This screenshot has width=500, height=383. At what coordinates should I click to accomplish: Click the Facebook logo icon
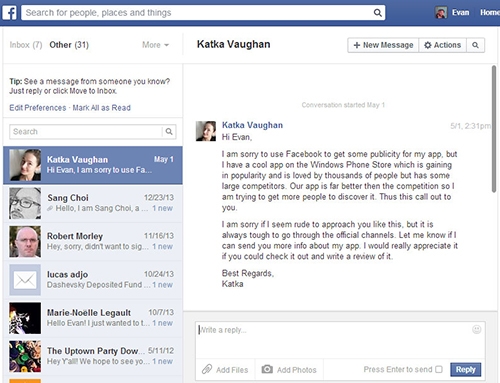click(9, 13)
